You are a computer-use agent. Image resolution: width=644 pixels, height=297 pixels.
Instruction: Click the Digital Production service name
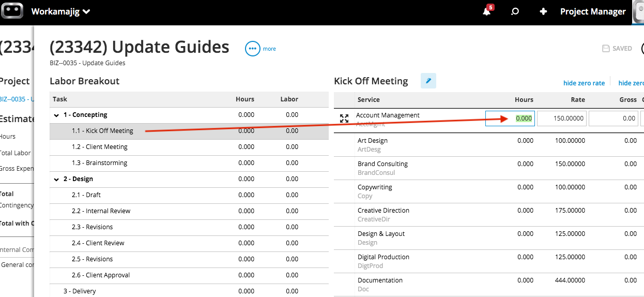point(384,257)
